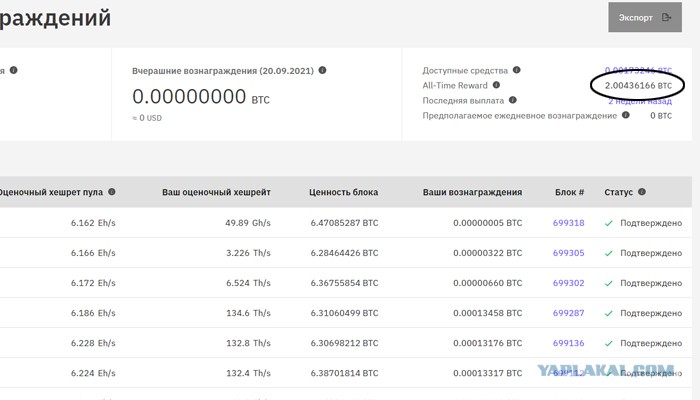The width and height of the screenshot is (700, 400).
Task: Click the Статус column header
Action: 618,192
